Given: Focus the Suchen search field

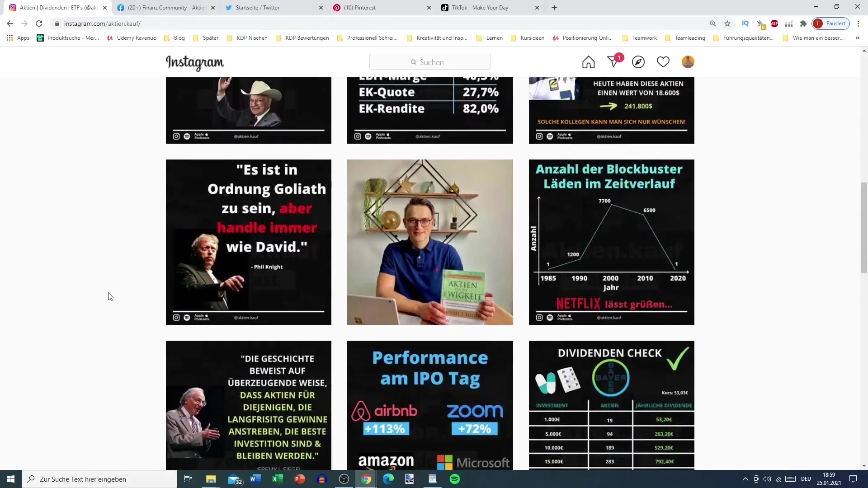Looking at the screenshot, I should click(x=430, y=62).
